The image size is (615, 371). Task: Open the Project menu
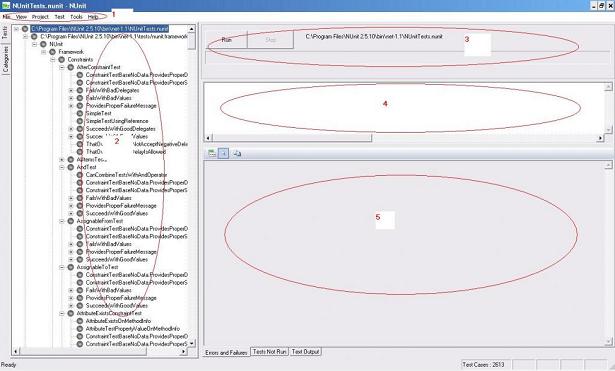tap(40, 17)
